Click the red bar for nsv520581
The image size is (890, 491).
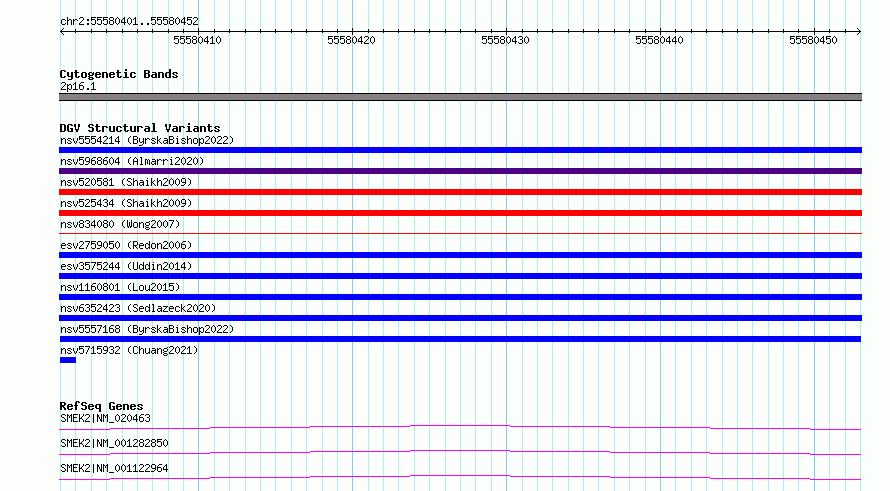pyautogui.click(x=460, y=192)
